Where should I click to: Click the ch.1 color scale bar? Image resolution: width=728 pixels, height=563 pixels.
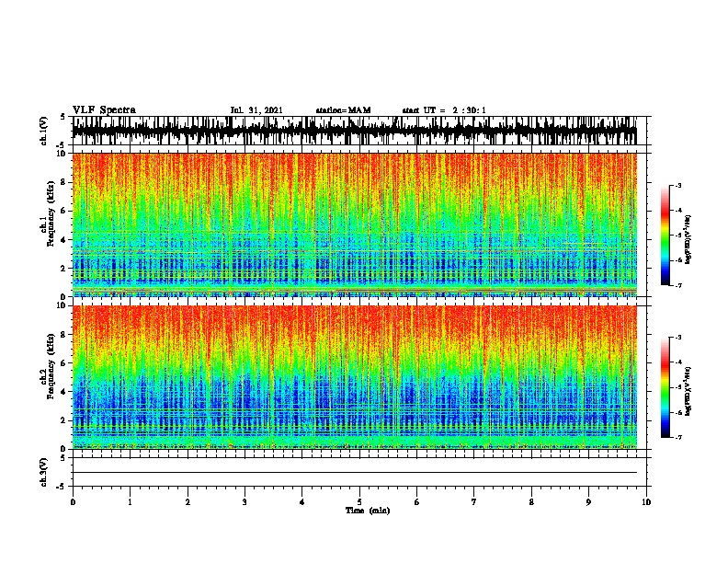[665, 236]
